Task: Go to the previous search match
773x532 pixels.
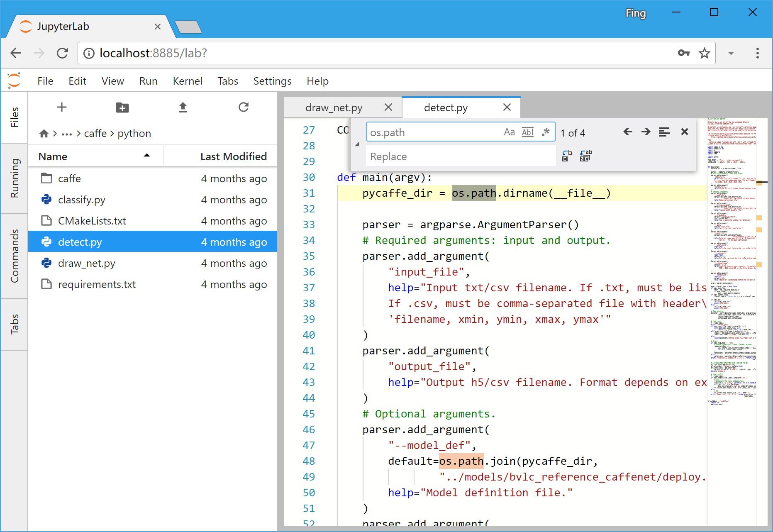Action: 628,132
